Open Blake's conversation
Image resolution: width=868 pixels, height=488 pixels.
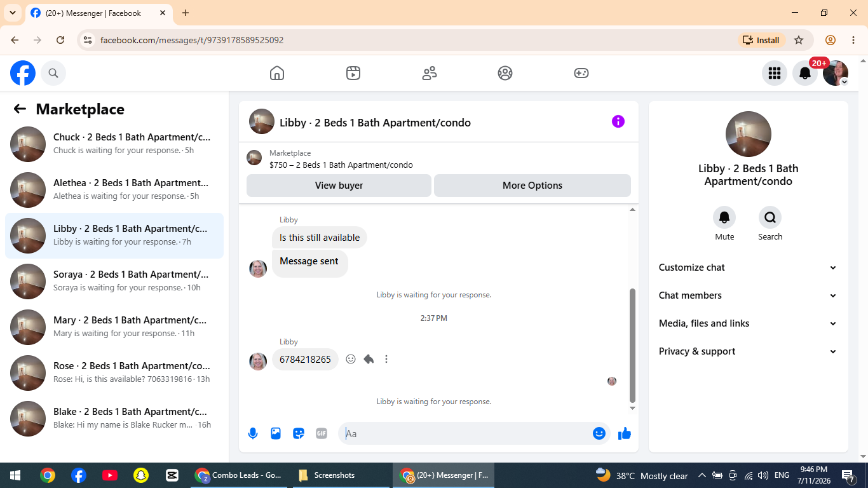(114, 419)
